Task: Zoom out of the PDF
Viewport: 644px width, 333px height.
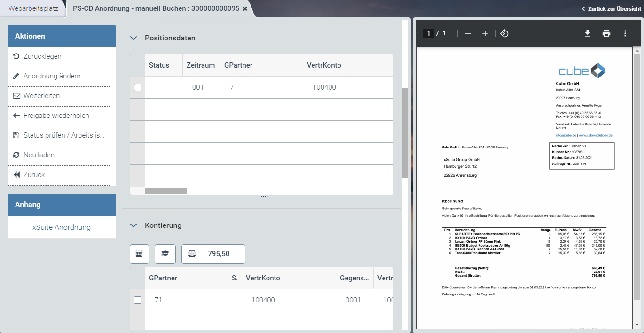Action: [468, 33]
